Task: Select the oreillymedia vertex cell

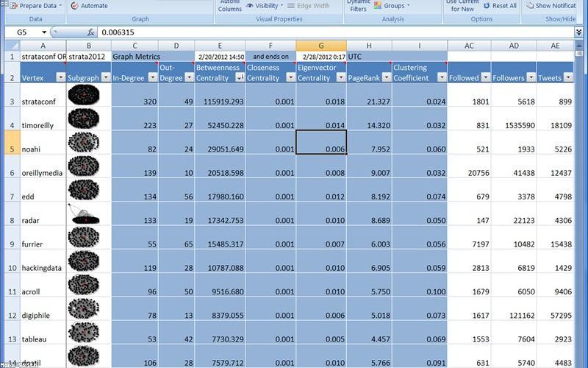Action: tap(43, 166)
